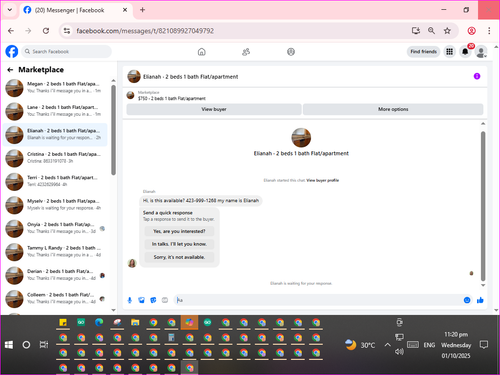This screenshot has height=375, width=500.
Task: Open the Facebook menu grid icon
Action: point(450,52)
